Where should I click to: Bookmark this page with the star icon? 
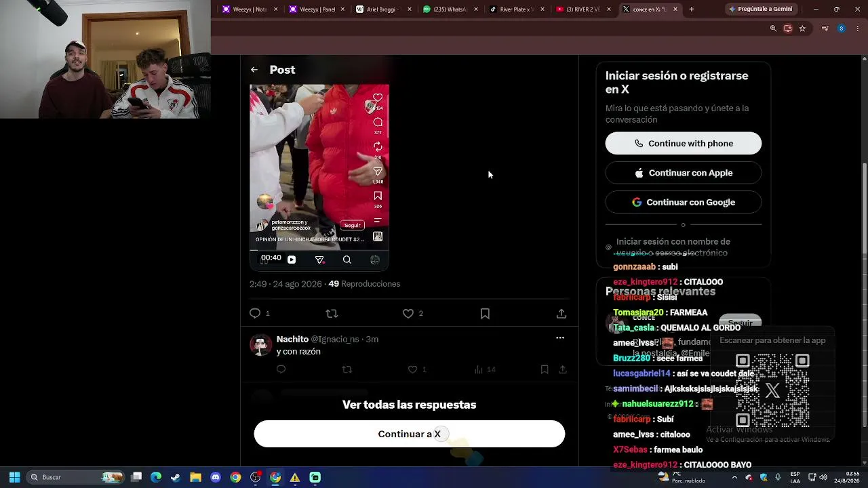point(802,28)
